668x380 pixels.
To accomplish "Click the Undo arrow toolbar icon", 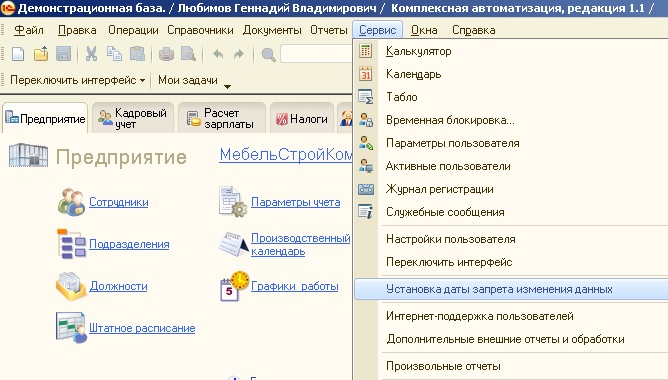I will (x=218, y=54).
